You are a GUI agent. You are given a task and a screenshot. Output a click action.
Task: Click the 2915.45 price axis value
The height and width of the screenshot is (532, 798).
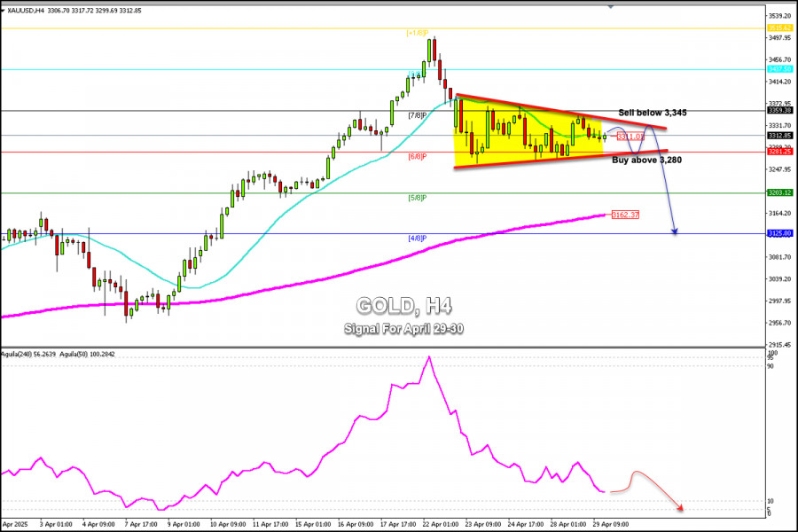tap(779, 345)
